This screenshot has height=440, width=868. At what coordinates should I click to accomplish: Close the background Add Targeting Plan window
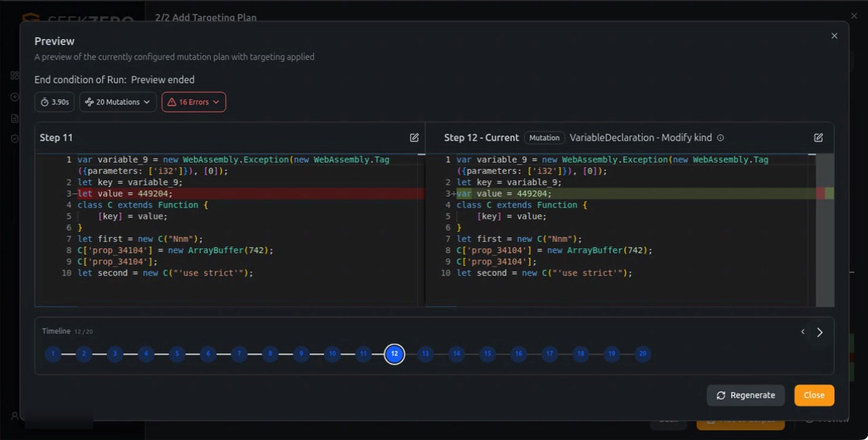(x=854, y=16)
